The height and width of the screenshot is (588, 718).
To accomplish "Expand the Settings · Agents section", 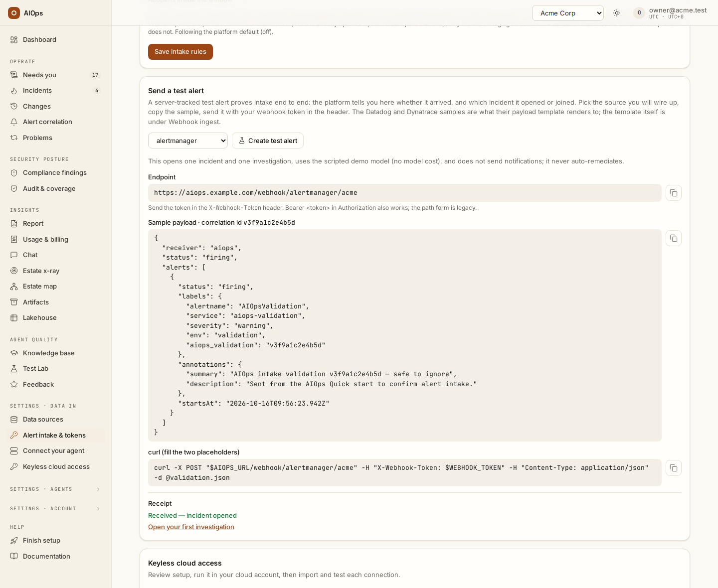I will pos(55,489).
